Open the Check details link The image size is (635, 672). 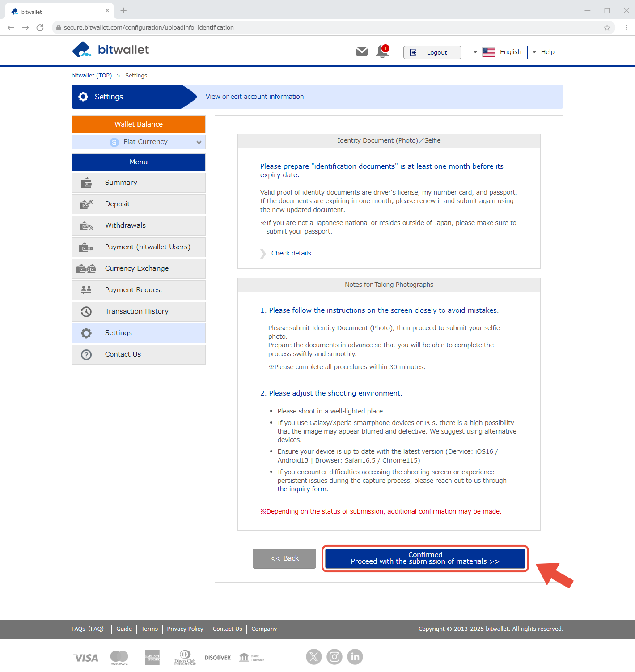coord(291,253)
